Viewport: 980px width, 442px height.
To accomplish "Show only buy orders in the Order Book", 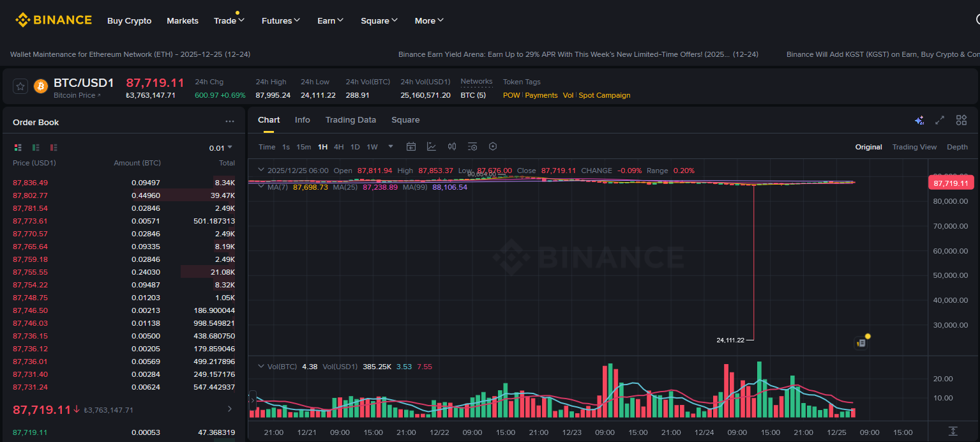I will click(x=36, y=147).
